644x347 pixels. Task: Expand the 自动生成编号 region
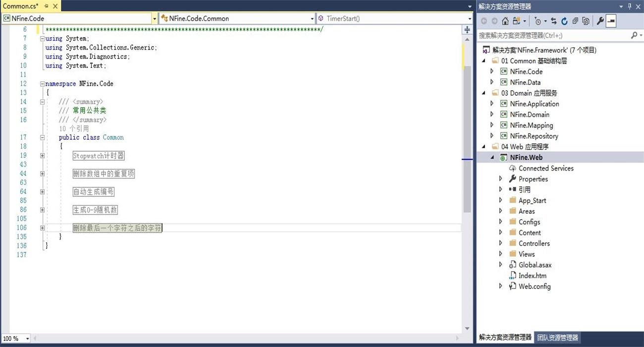tap(43, 192)
